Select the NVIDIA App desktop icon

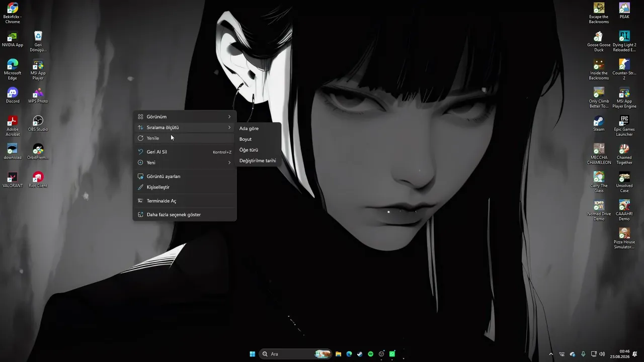13,39
